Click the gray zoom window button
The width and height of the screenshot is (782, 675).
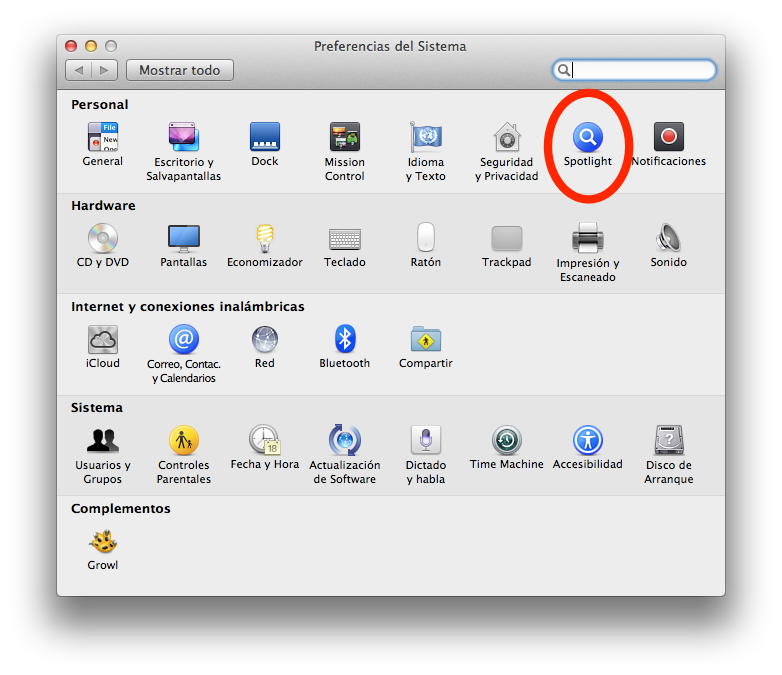click(111, 46)
